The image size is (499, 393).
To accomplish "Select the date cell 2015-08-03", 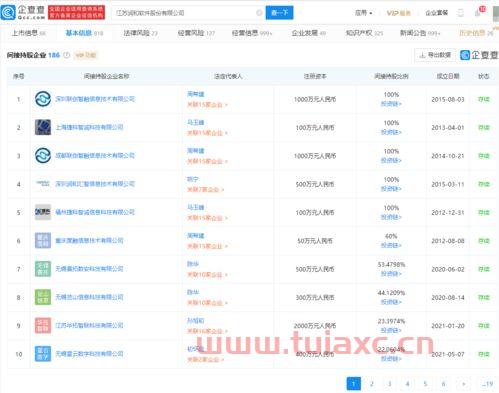I will 448,99.
